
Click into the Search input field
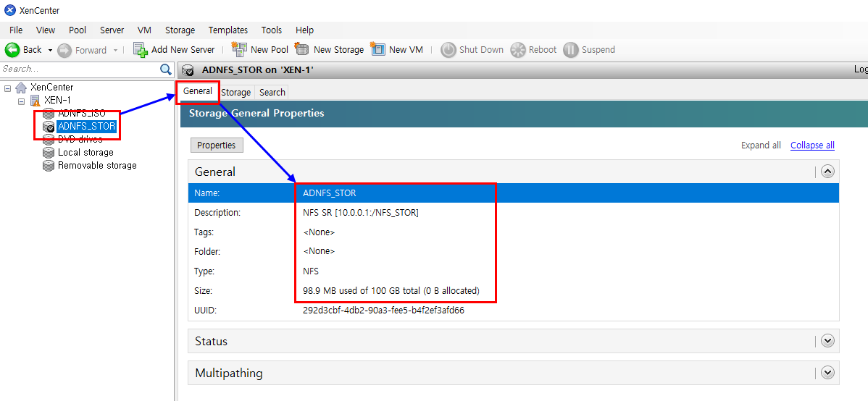tap(79, 69)
